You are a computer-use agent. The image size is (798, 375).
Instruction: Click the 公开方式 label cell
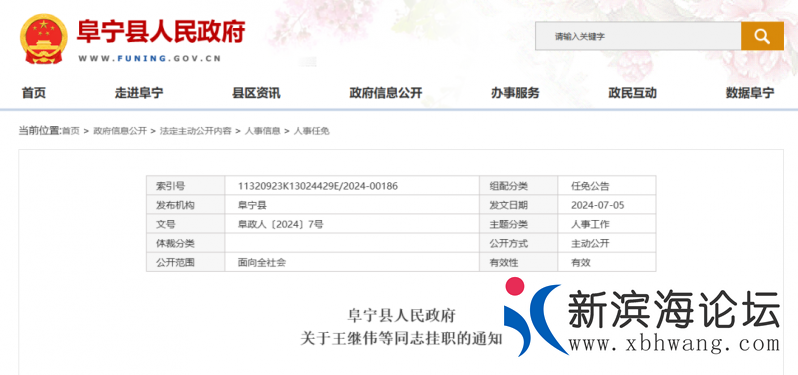click(x=519, y=244)
